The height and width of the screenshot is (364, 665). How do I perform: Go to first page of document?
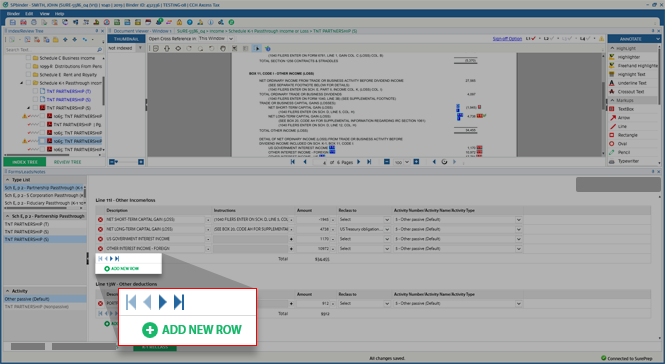pos(293,162)
